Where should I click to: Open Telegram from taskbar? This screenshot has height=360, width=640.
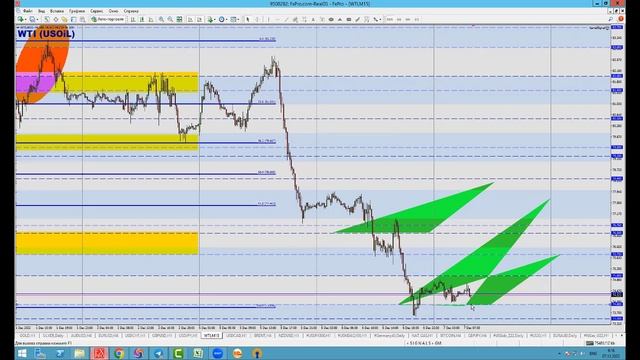[159, 353]
